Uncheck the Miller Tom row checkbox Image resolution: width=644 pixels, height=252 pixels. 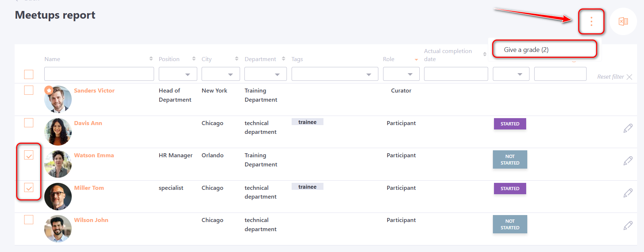point(29,188)
